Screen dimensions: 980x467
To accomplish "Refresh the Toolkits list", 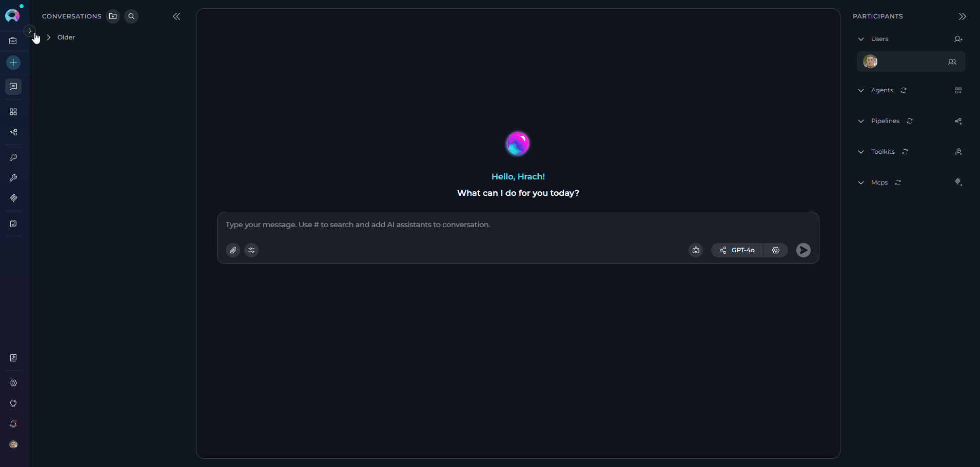I will pyautogui.click(x=905, y=152).
